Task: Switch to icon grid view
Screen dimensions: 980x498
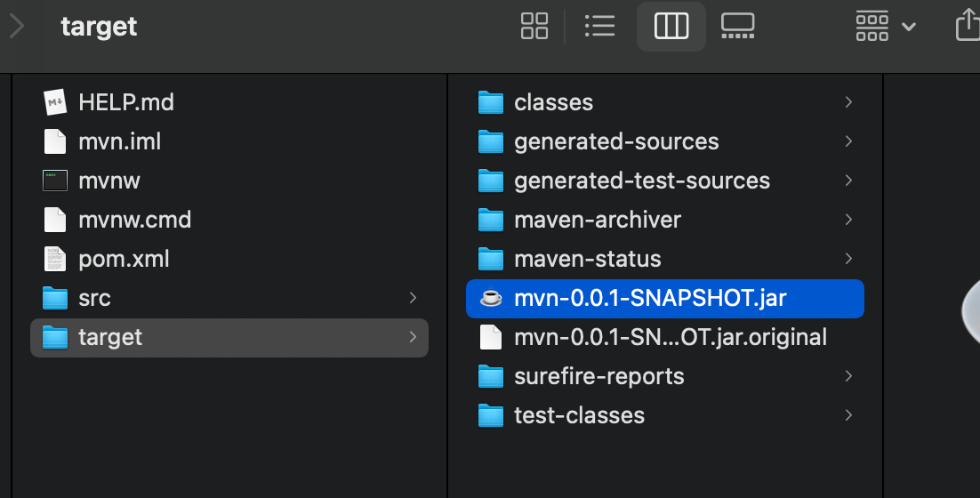Action: click(x=534, y=27)
